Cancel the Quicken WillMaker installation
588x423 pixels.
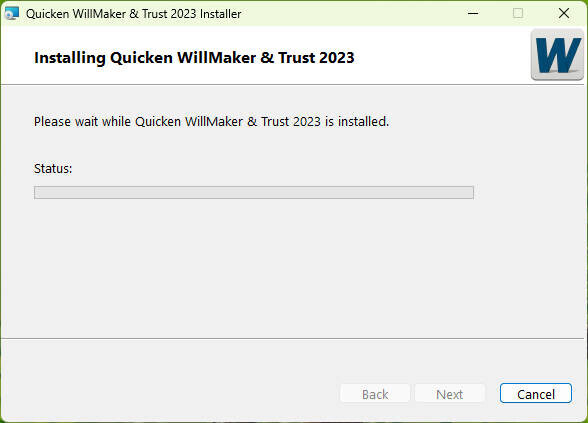point(536,394)
